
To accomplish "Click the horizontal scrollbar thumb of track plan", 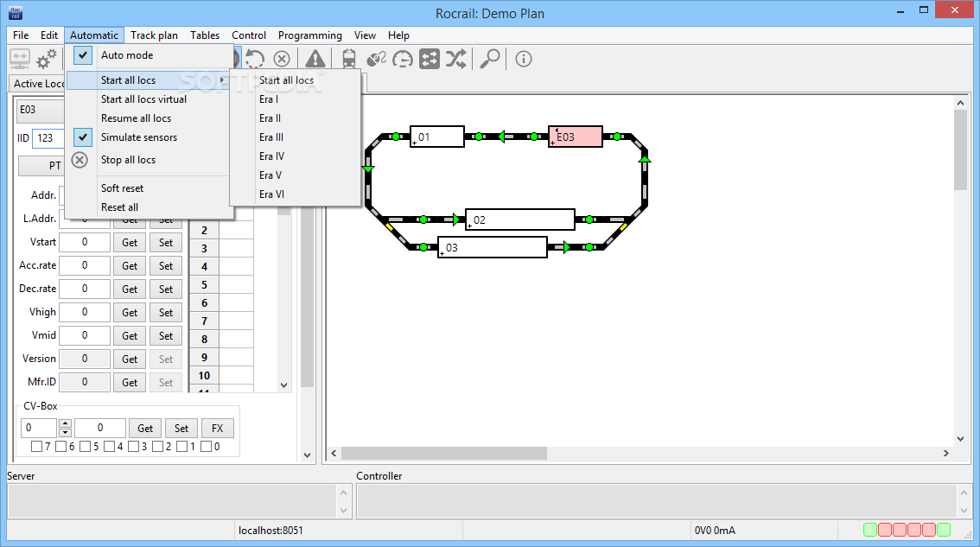I will tap(443, 453).
